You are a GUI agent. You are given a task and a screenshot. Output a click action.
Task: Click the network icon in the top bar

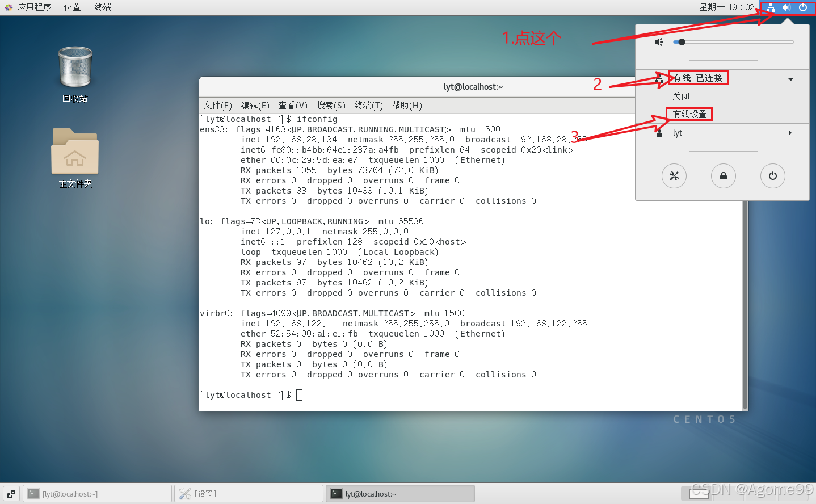point(770,7)
